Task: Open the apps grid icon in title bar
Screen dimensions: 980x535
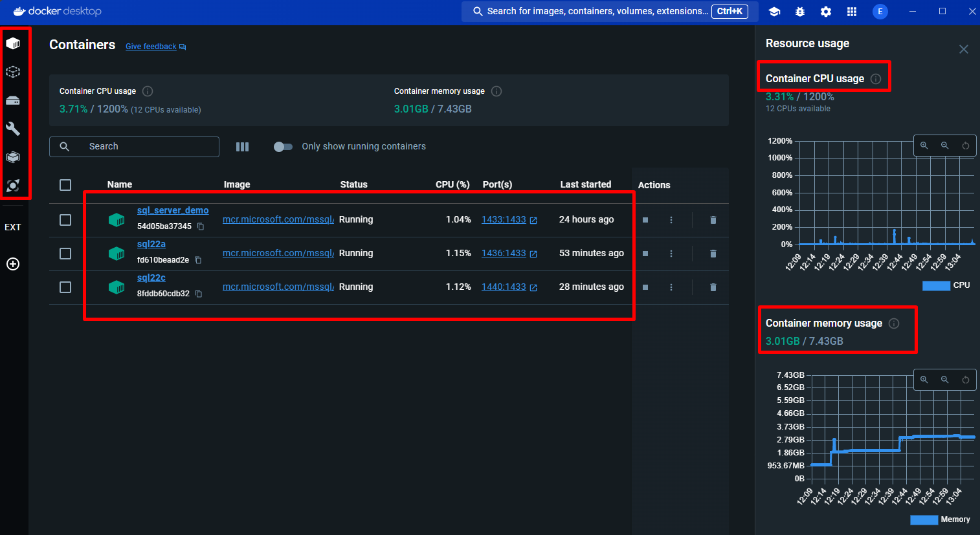Action: click(x=852, y=12)
